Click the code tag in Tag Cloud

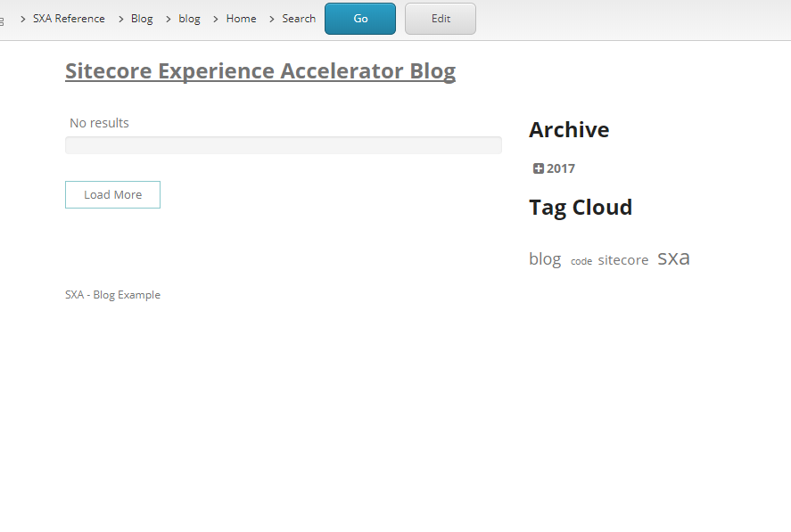click(581, 261)
